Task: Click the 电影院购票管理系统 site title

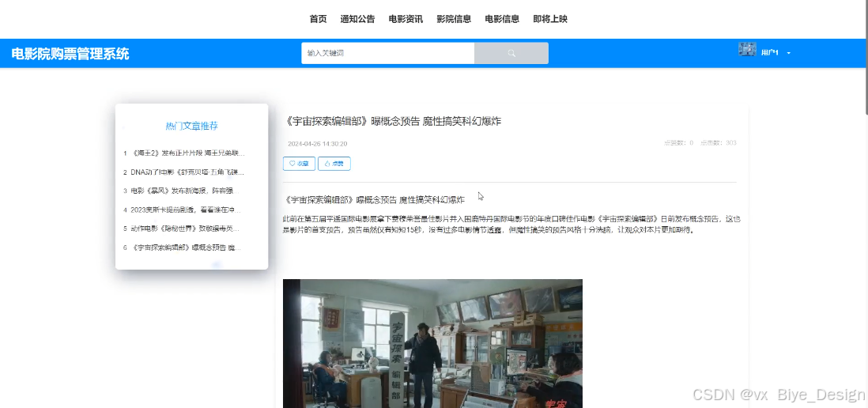Action: (70, 54)
